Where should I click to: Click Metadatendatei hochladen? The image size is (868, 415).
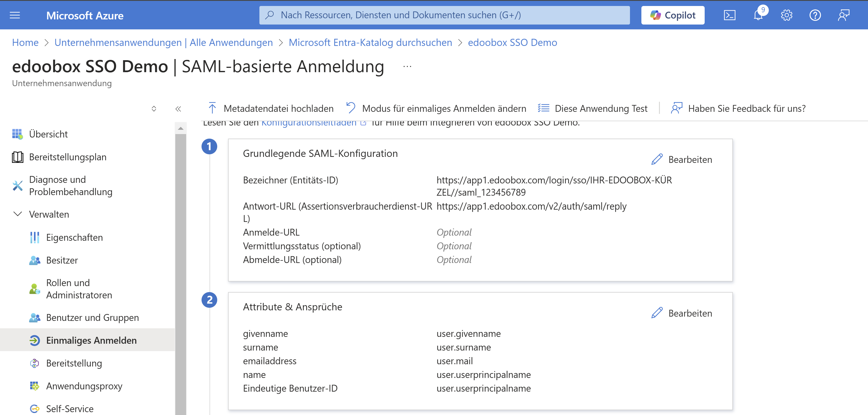[x=271, y=109]
